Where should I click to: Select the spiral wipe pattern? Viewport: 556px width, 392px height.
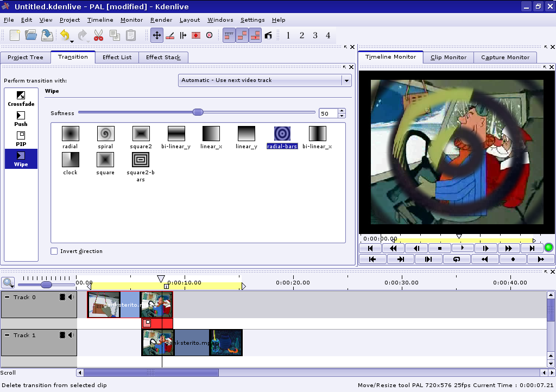click(105, 134)
